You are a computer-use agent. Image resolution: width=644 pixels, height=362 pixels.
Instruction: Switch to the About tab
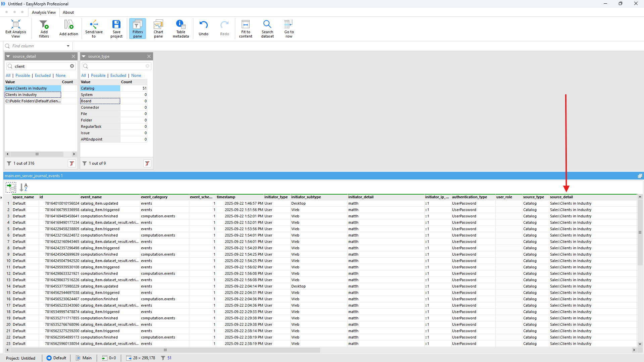(x=68, y=12)
